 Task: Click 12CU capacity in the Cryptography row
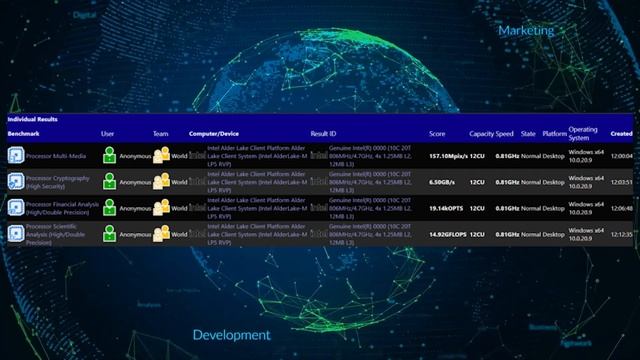[477, 182]
